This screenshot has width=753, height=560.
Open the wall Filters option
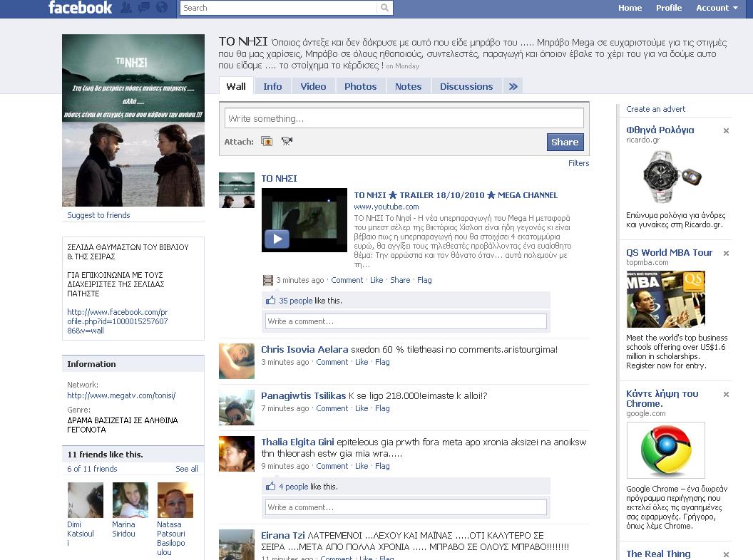pyautogui.click(x=578, y=163)
